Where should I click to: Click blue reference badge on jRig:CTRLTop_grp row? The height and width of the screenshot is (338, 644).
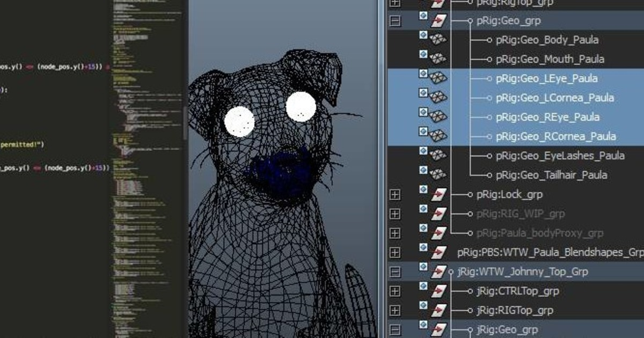tap(423, 286)
